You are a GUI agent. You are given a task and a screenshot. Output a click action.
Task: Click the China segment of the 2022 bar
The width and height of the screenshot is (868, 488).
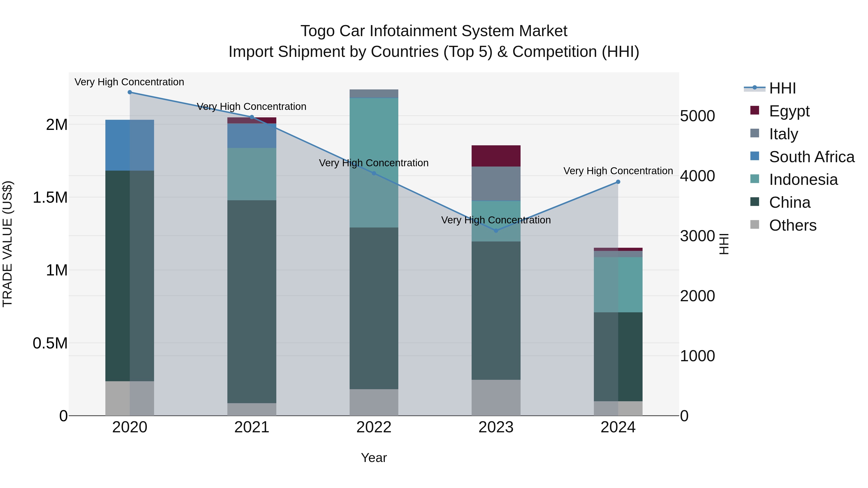click(374, 308)
